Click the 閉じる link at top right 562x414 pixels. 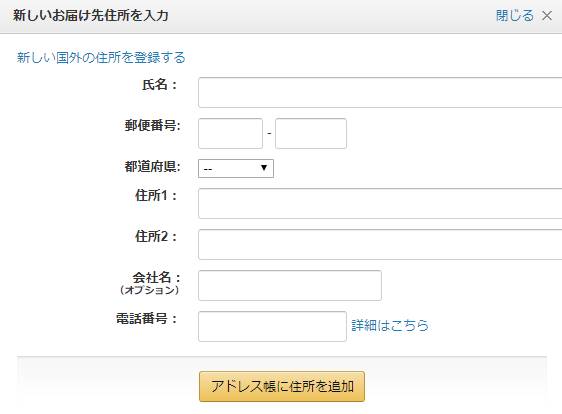pyautogui.click(x=515, y=16)
